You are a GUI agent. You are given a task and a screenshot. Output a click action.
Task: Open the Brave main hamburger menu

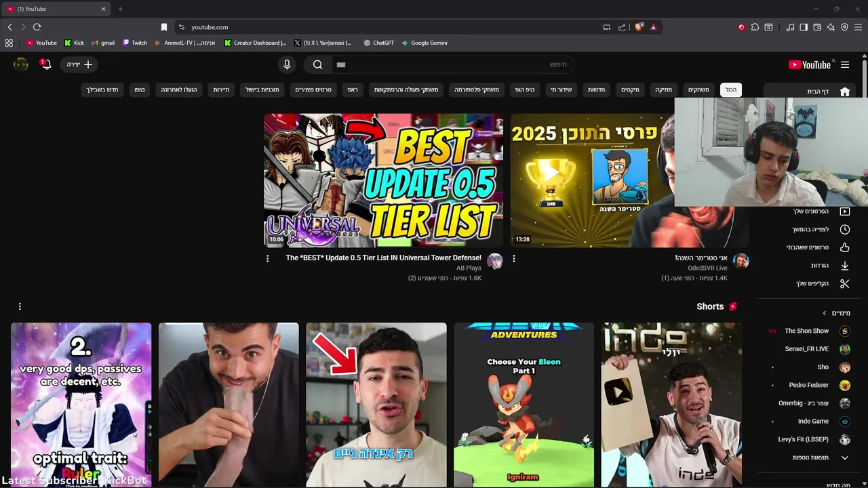coord(859,27)
